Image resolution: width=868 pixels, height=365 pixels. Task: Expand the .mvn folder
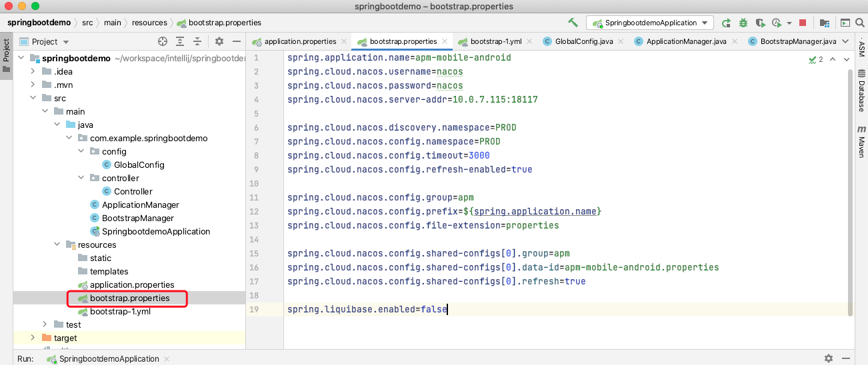pos(33,85)
